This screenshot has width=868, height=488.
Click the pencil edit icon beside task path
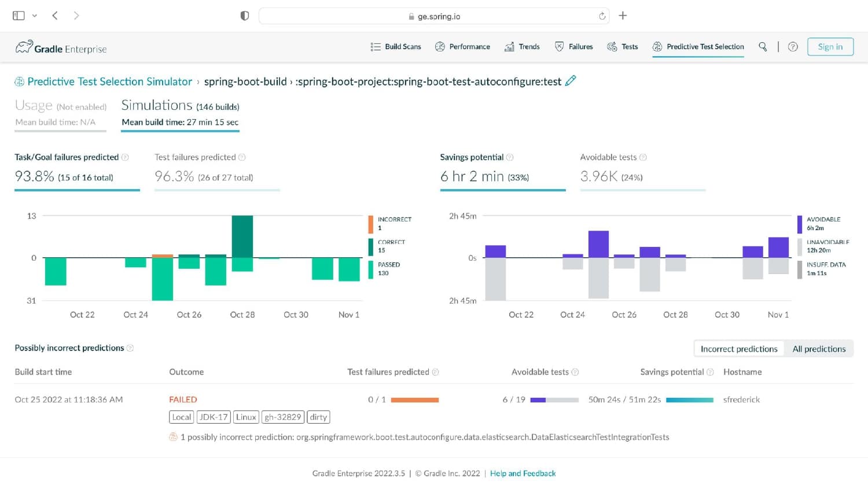571,81
